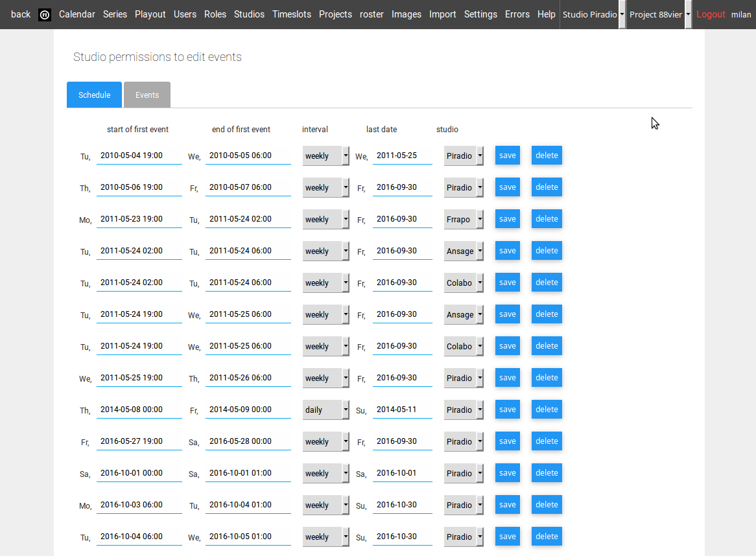
Task: Edit the start field 2016-05-27 19:00
Action: point(139,441)
